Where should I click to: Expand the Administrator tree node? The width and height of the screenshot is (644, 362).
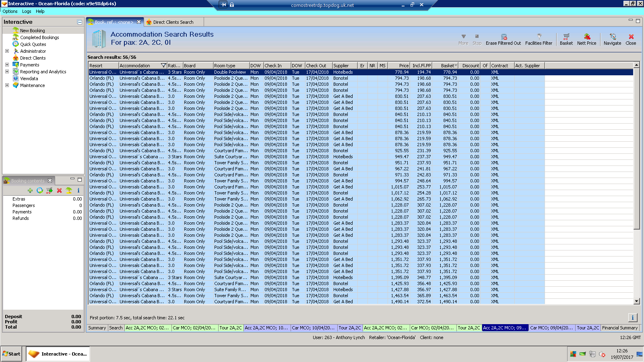(7, 51)
